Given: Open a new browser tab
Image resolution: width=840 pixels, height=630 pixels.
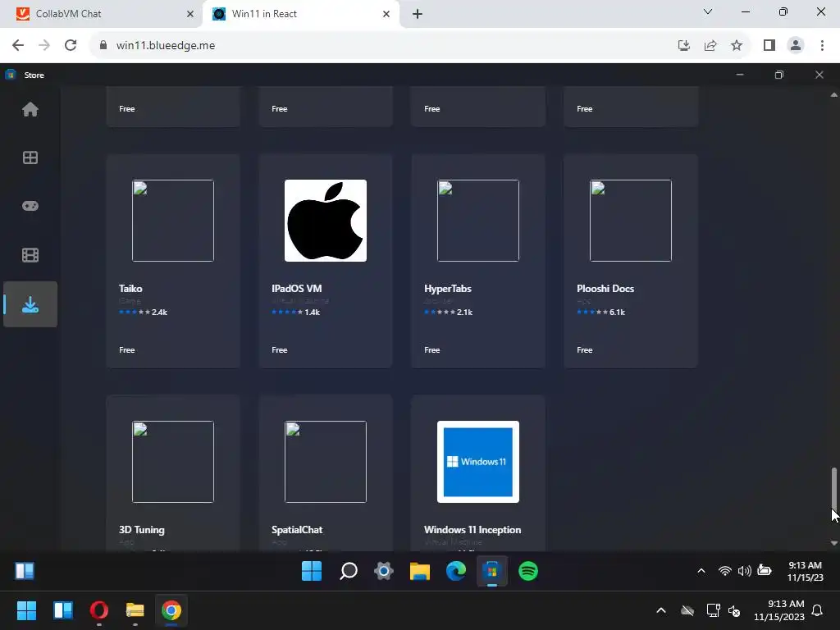Looking at the screenshot, I should point(418,14).
